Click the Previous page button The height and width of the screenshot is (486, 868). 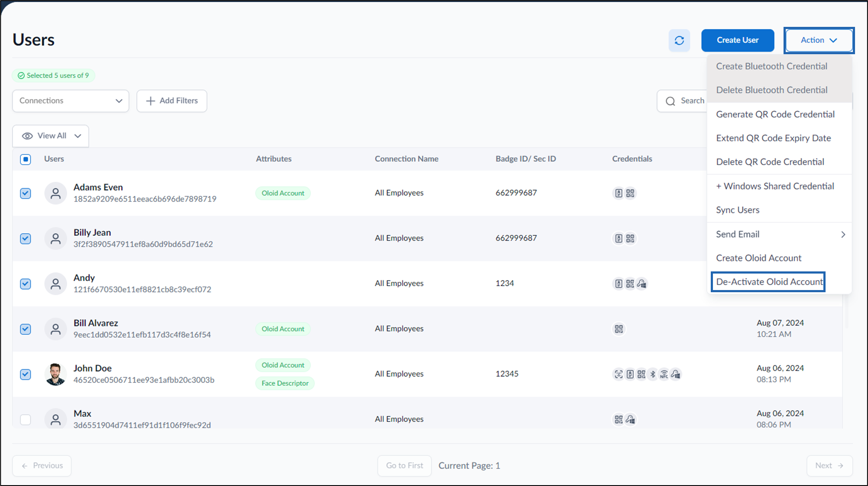pos(42,466)
